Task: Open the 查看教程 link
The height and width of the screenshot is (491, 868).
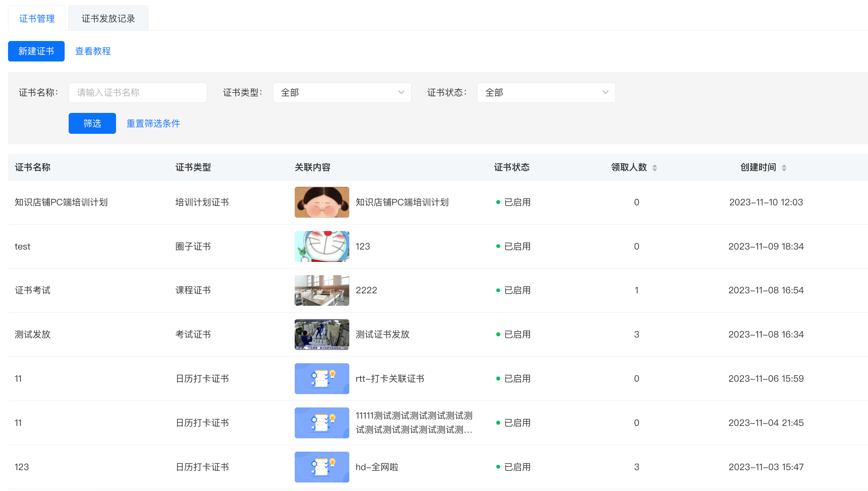Action: click(x=93, y=51)
